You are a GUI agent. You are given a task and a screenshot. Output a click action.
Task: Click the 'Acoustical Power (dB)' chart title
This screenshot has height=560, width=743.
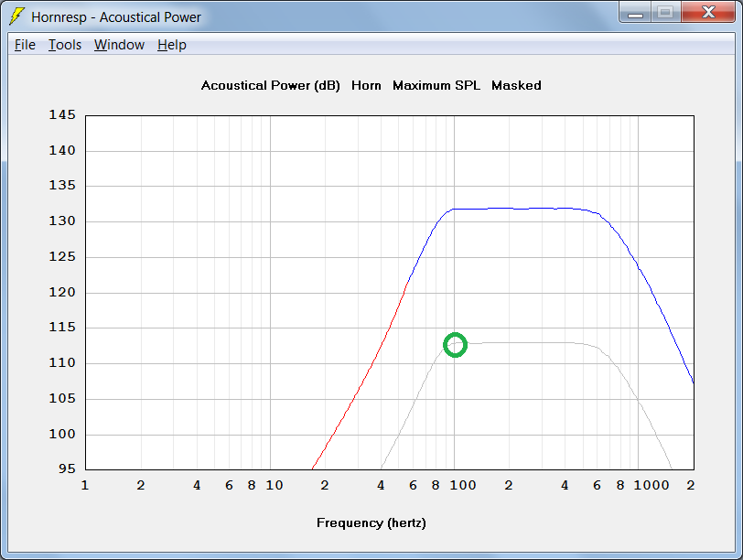[x=271, y=86]
